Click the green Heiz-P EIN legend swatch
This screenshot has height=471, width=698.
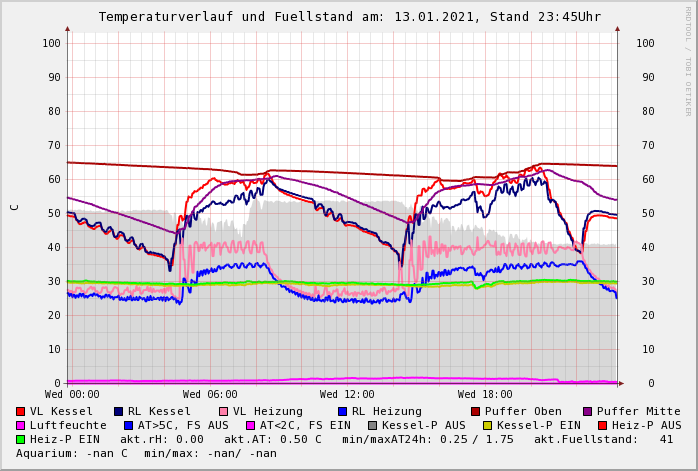tap(21, 439)
